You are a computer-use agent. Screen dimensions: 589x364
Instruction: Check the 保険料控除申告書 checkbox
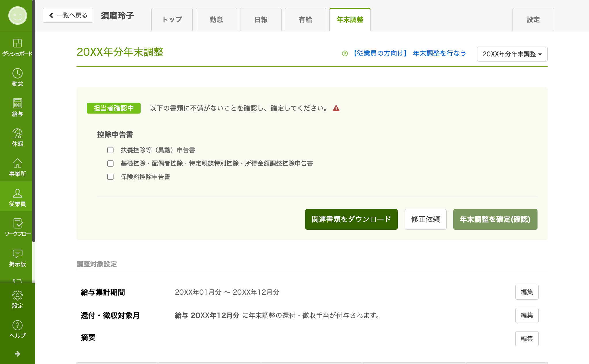(110, 177)
